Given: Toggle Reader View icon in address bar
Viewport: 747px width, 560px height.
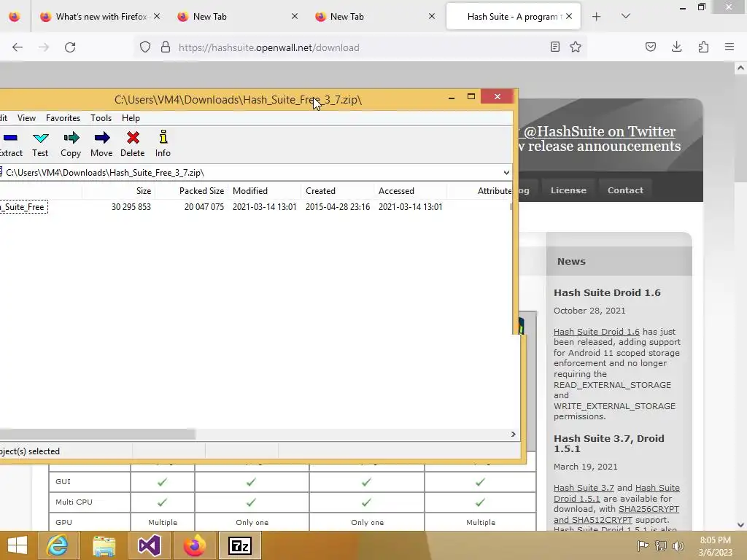Looking at the screenshot, I should tap(555, 47).
